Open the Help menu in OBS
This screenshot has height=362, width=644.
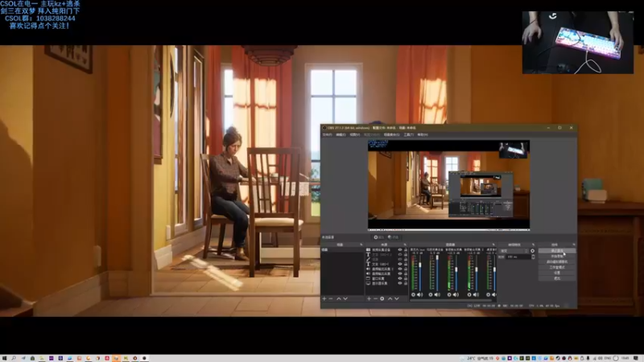422,134
